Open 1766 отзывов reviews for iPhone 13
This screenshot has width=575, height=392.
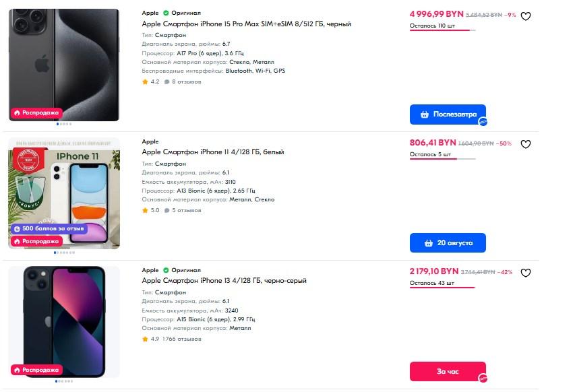coord(181,339)
